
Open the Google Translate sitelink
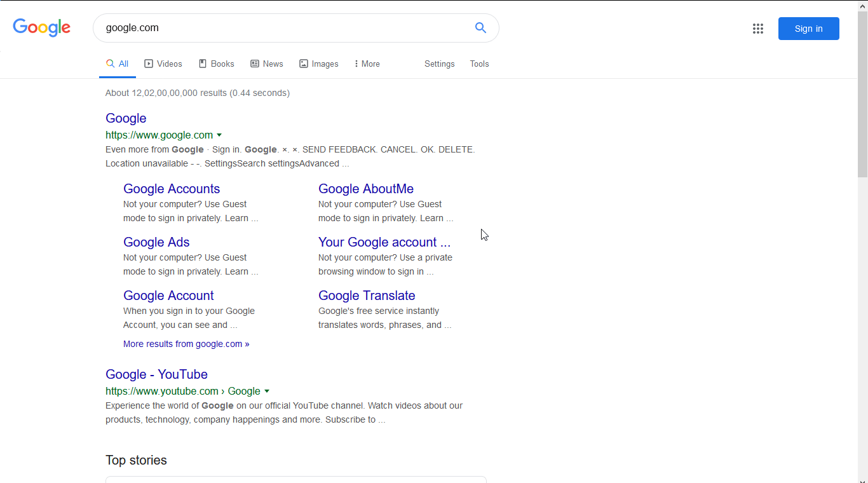(367, 296)
